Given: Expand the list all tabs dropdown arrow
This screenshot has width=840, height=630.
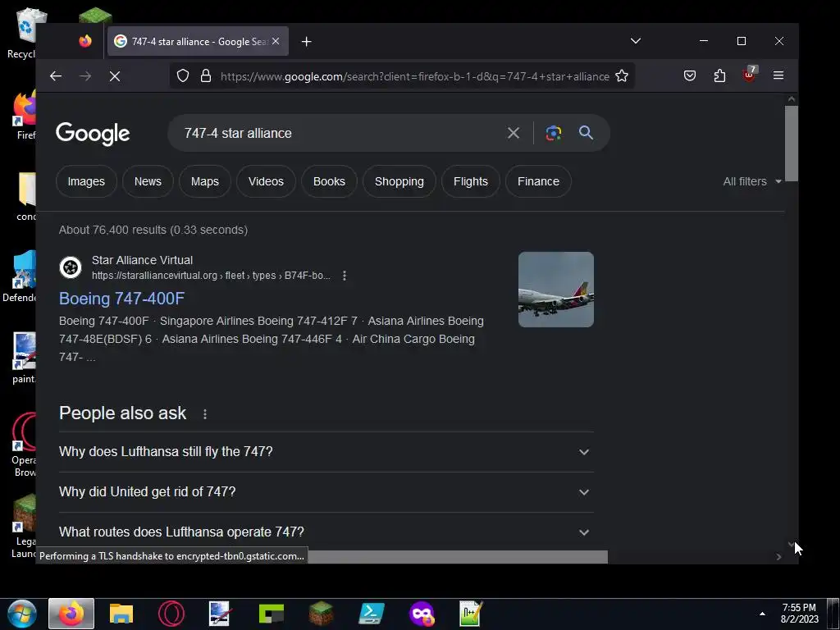Looking at the screenshot, I should pos(636,41).
